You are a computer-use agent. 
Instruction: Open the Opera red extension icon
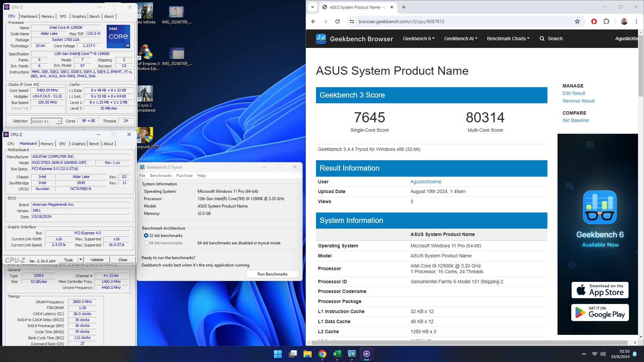pyautogui.click(x=594, y=21)
